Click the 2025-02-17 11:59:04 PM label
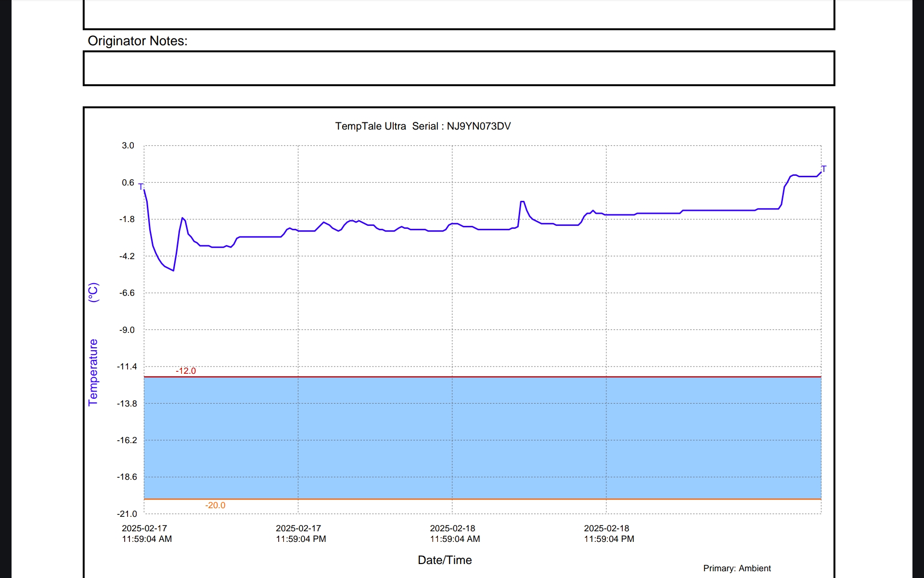Screen dimensions: 924x578 point(301,534)
